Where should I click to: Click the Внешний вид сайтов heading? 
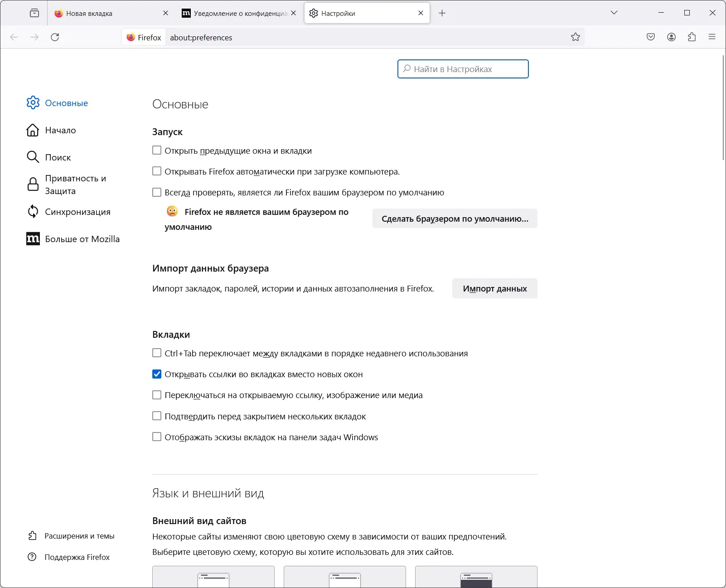tap(199, 521)
